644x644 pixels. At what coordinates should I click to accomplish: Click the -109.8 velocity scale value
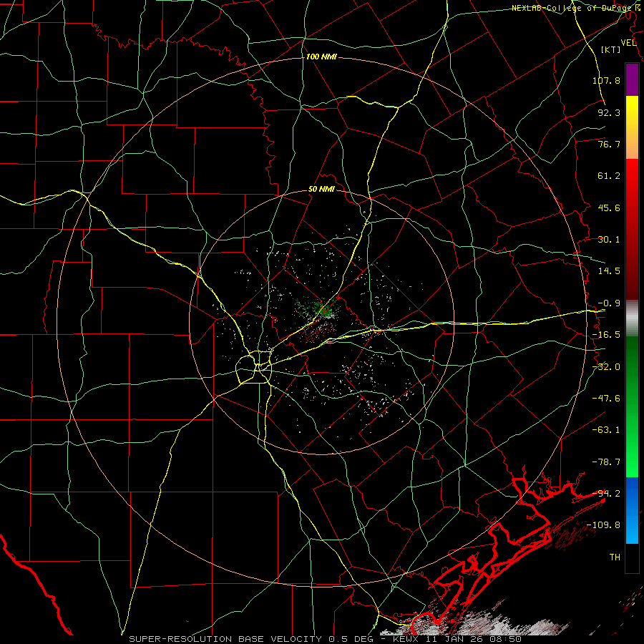tap(603, 525)
